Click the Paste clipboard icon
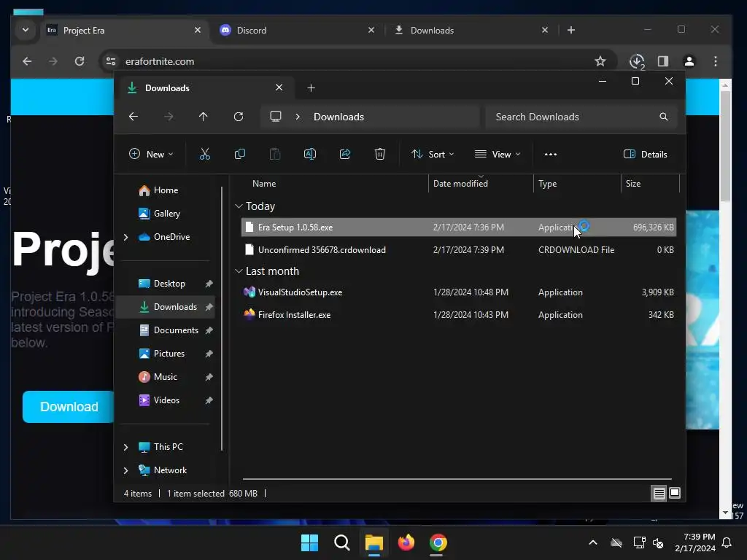This screenshot has height=560, width=747. coord(275,154)
